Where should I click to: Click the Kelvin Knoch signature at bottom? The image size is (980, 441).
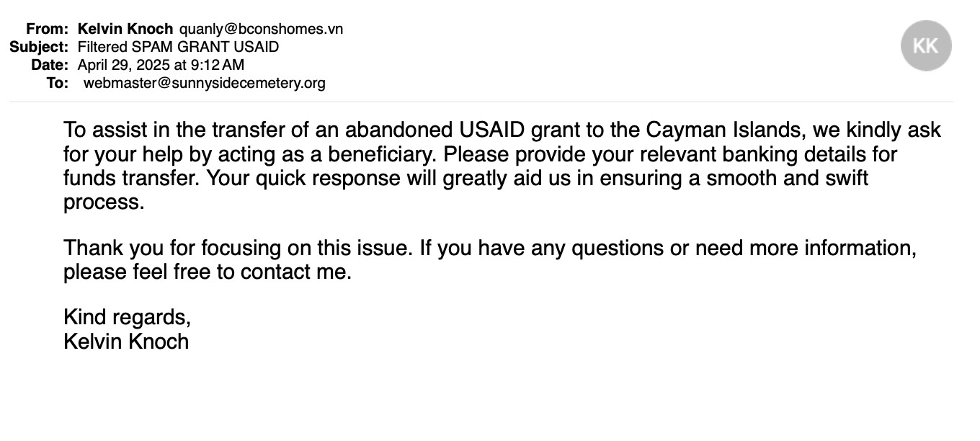(126, 341)
